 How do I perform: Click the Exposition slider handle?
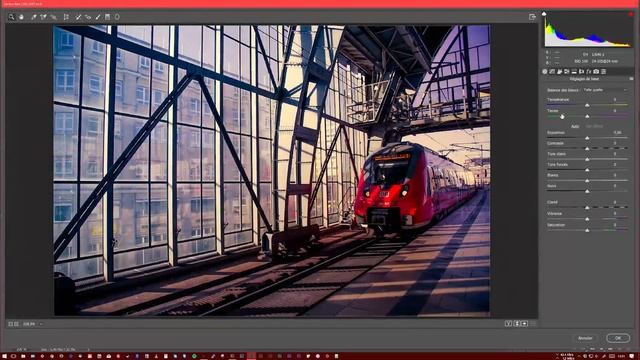point(587,138)
